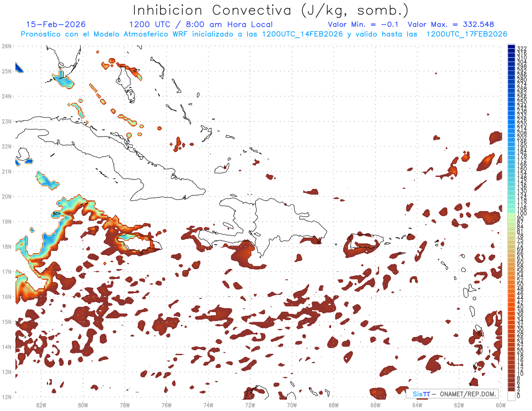Screen dimensions: 532x411
Task: Click the 19N latitude label
Action: coord(7,221)
